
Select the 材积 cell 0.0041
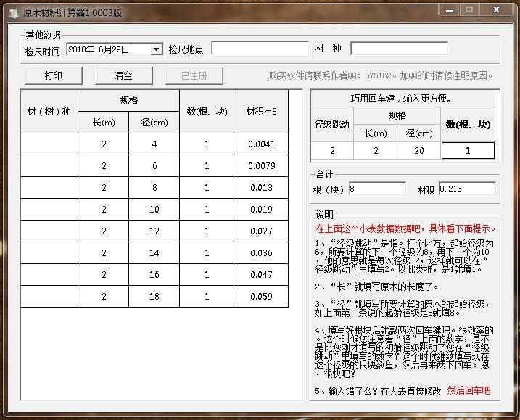[261, 144]
